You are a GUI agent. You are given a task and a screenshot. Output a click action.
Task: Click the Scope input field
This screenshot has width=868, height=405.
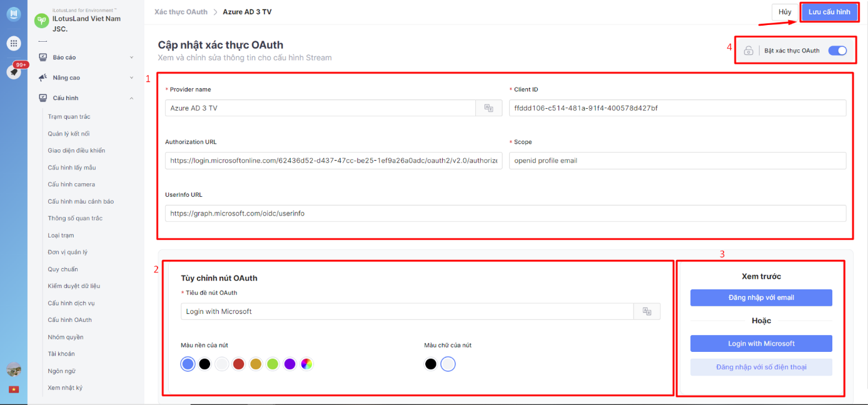pyautogui.click(x=677, y=161)
